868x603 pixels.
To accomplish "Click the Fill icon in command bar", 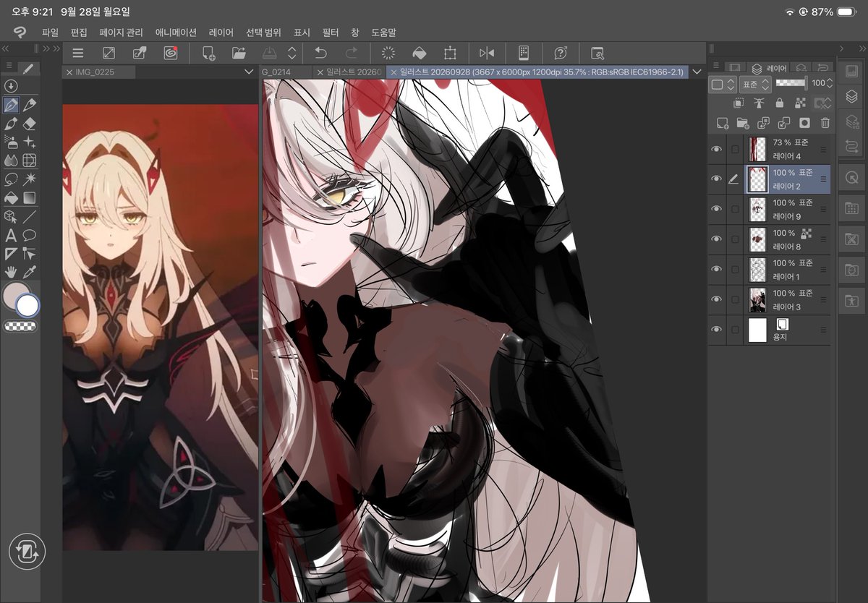I will [419, 53].
